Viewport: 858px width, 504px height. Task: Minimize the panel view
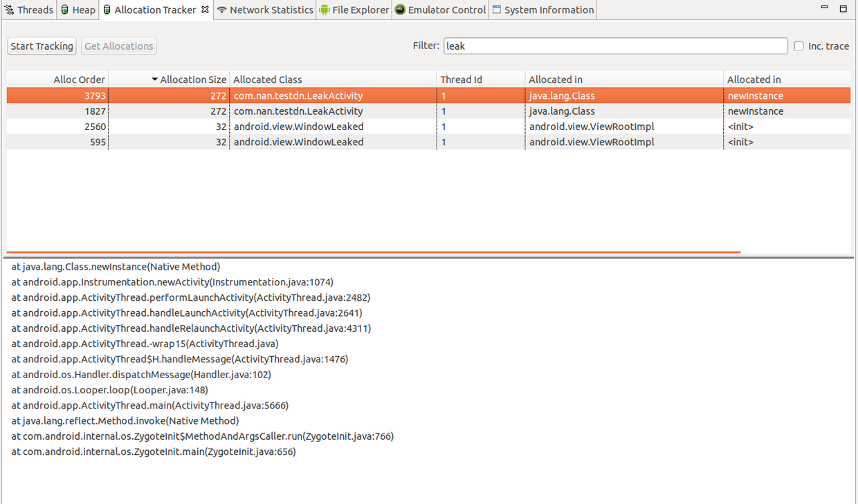pos(825,8)
